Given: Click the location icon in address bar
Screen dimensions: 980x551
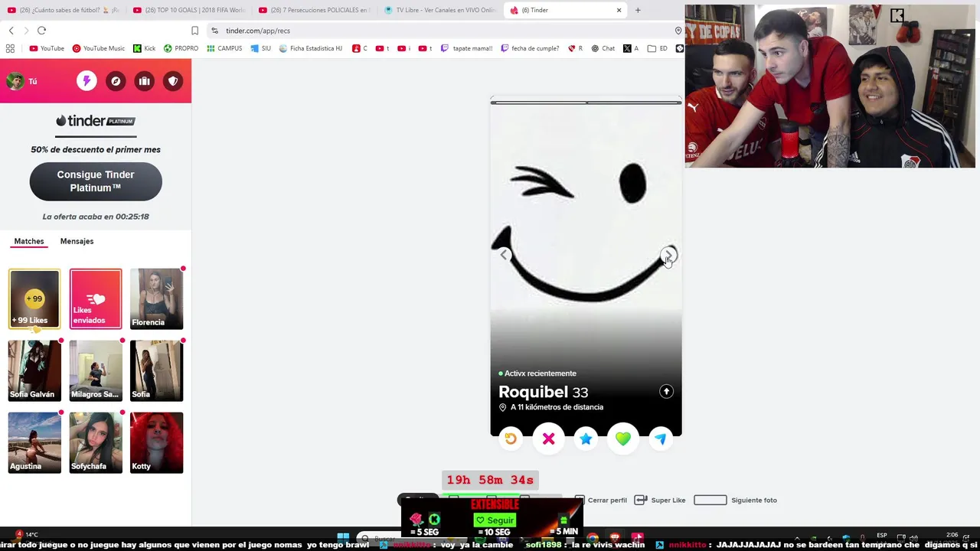Looking at the screenshot, I should (678, 31).
